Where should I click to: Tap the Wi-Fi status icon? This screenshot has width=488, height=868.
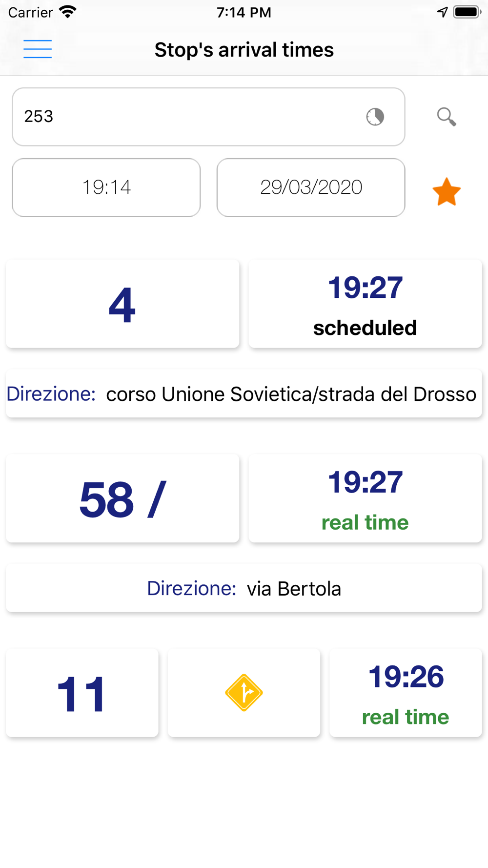tap(67, 12)
